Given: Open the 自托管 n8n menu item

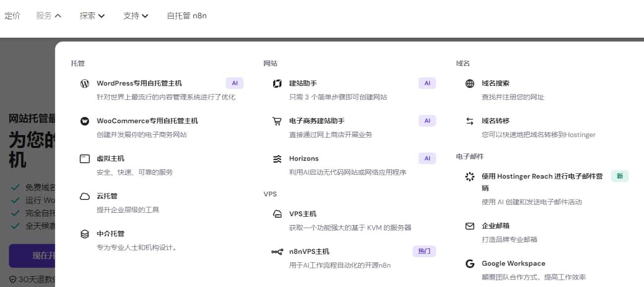Looking at the screenshot, I should tap(187, 15).
